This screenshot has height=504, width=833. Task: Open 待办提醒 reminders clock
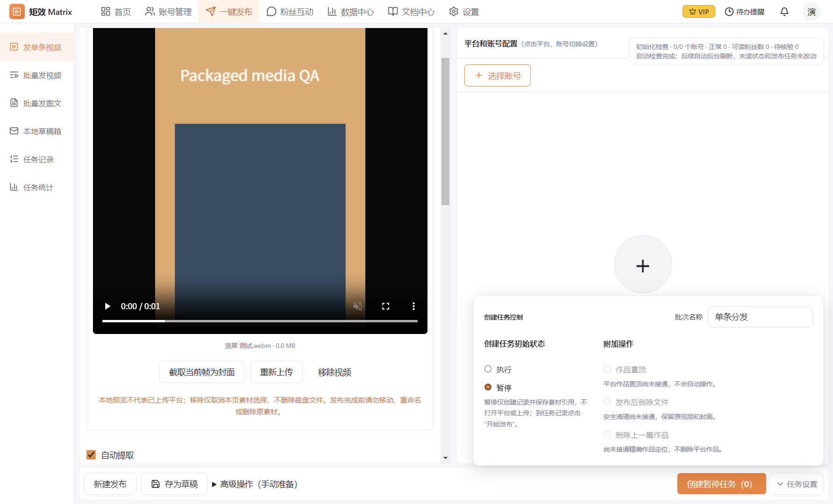point(744,12)
